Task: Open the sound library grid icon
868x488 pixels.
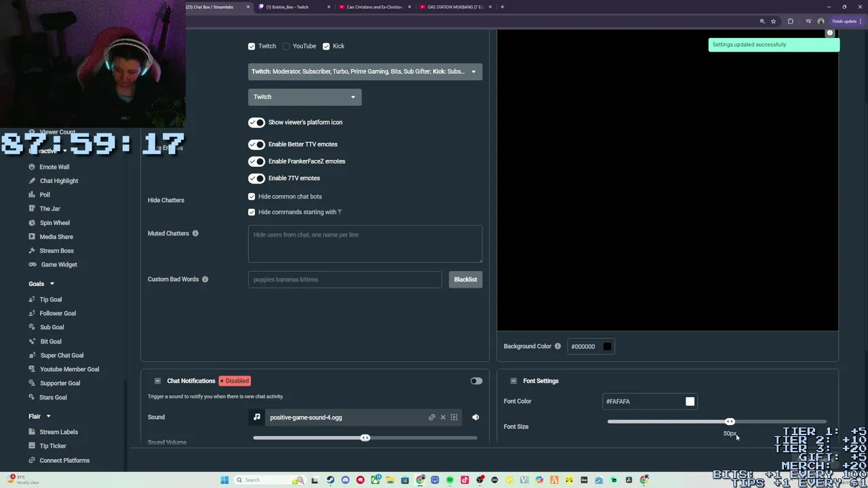Action: tap(454, 418)
